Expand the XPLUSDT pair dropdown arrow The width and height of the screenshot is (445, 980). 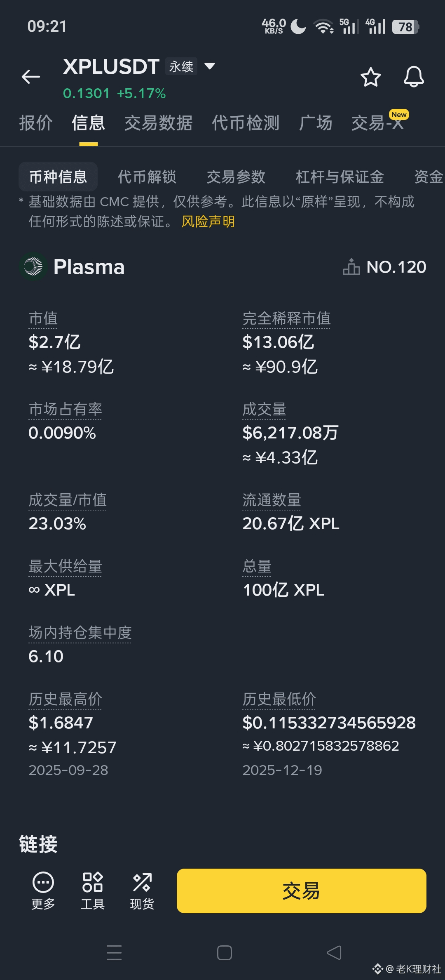[x=210, y=66]
